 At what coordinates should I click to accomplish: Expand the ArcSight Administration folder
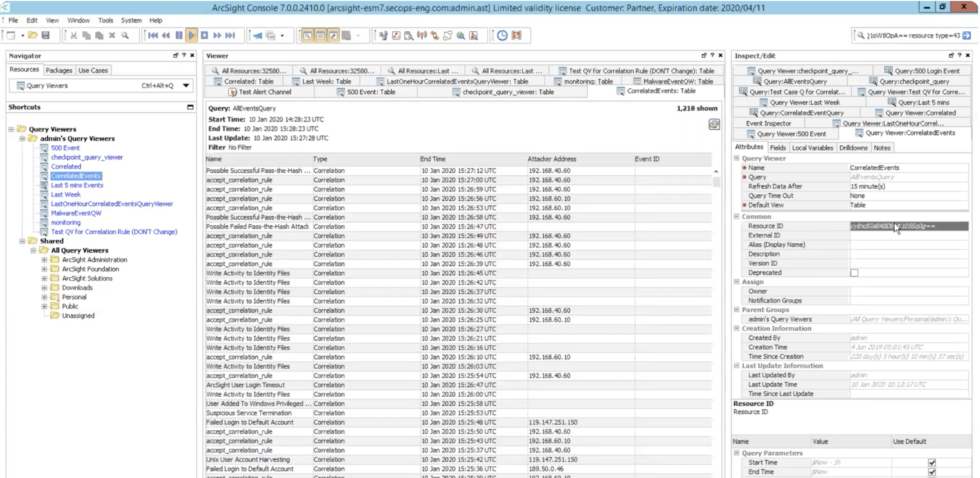click(x=45, y=260)
